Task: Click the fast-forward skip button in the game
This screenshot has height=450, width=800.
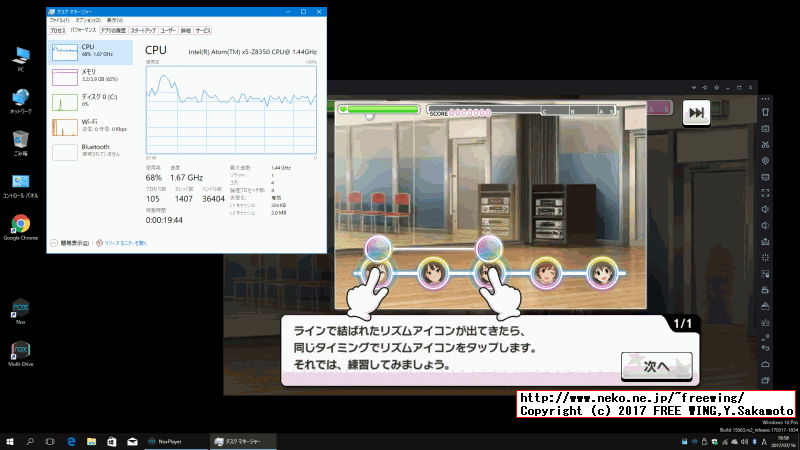Action: [x=697, y=114]
